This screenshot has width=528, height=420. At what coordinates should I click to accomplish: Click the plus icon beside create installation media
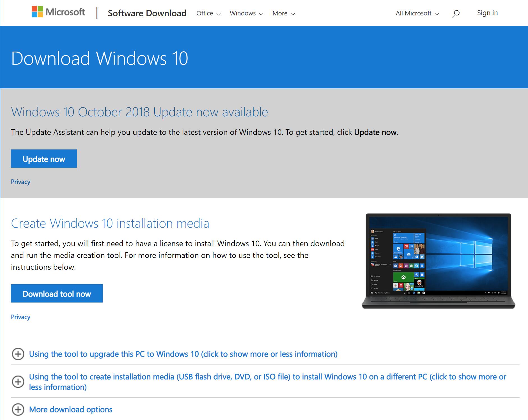click(x=18, y=382)
